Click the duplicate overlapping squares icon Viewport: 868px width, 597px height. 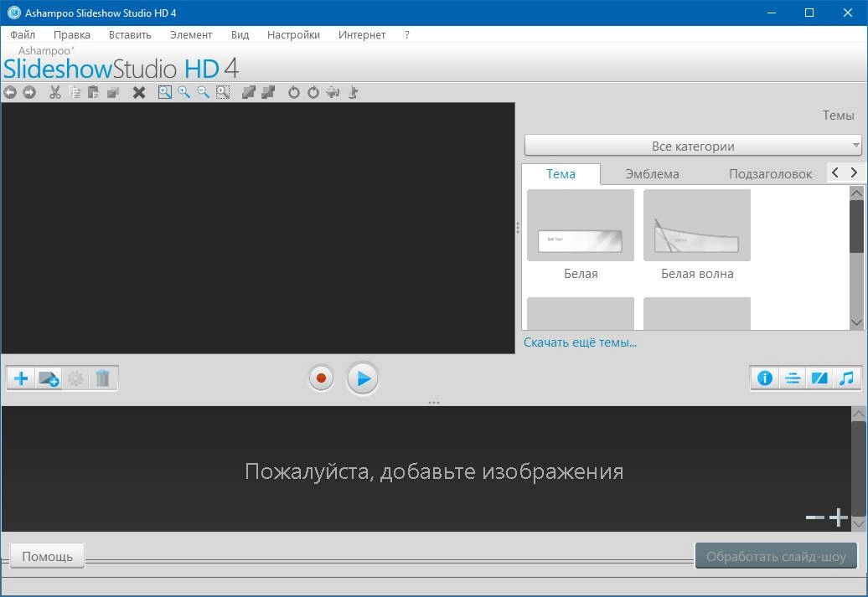point(113,92)
